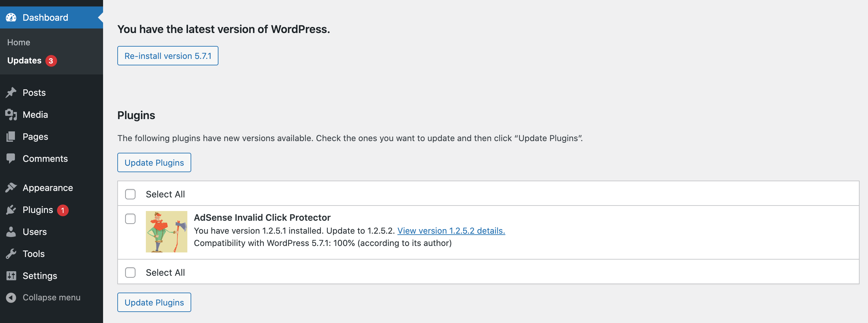868x323 pixels.
Task: Open the Home submenu item
Action: [19, 42]
